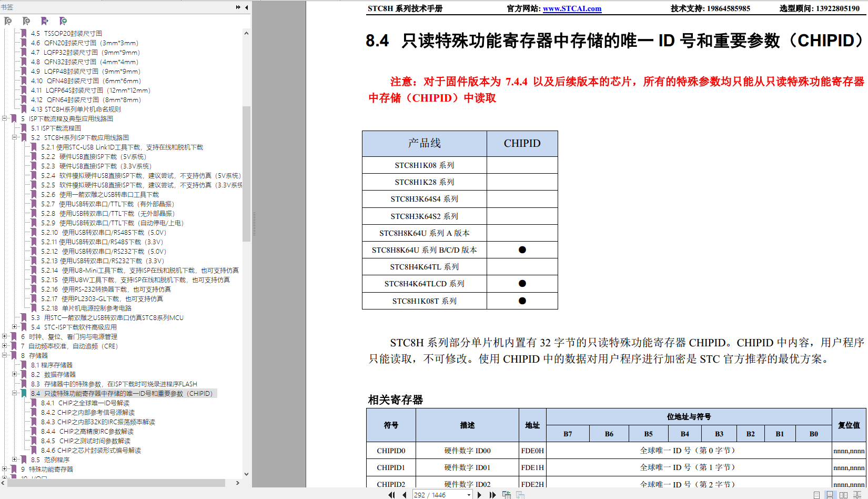Click the go-to bookmark arrow icon
The image size is (868, 499).
pos(45,21)
